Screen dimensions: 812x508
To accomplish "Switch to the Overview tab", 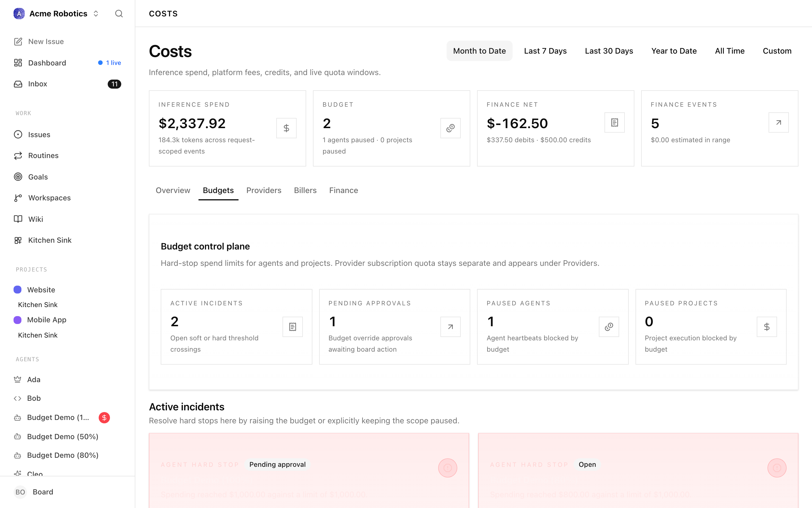I will click(x=173, y=190).
